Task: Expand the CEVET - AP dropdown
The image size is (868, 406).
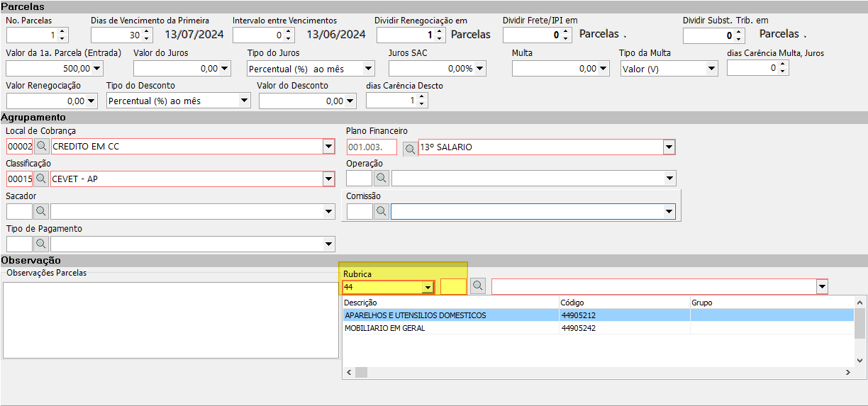Action: (328, 179)
